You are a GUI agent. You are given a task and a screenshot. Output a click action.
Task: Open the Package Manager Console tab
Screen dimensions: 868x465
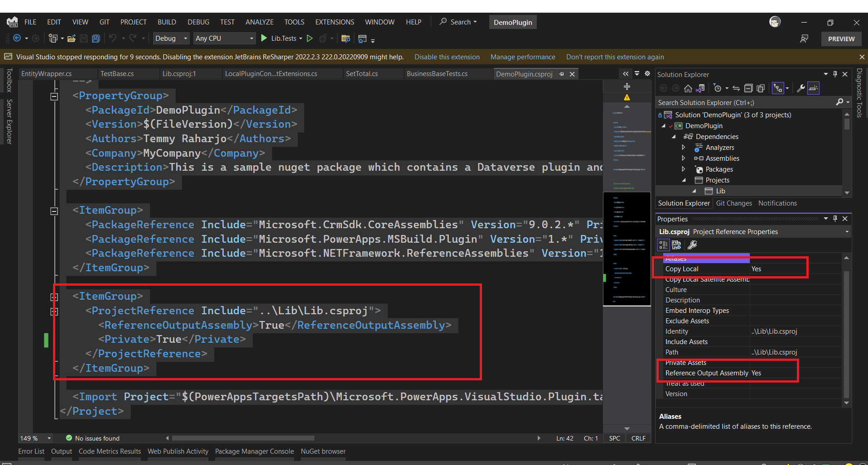[255, 451]
